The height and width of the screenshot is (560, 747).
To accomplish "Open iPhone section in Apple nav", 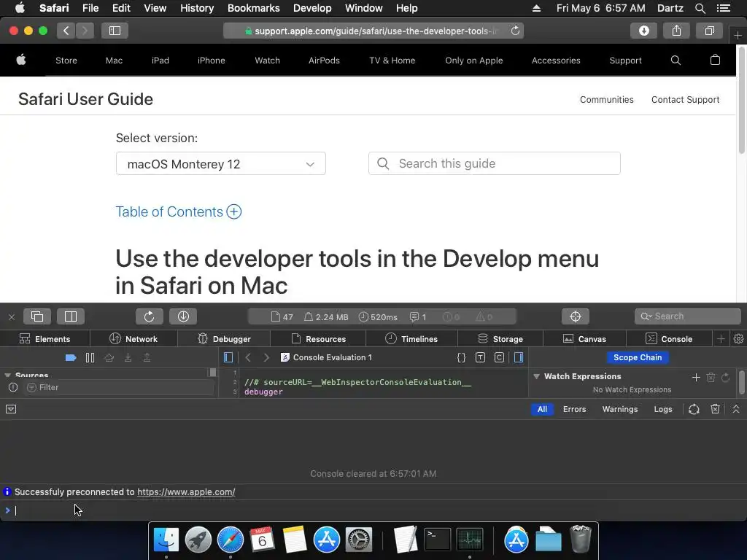I will (x=211, y=61).
